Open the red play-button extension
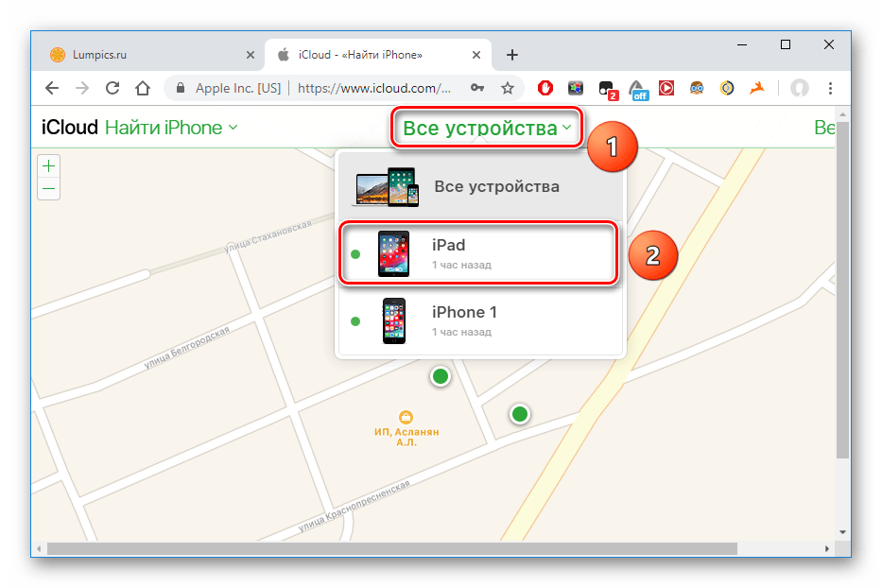 666,88
